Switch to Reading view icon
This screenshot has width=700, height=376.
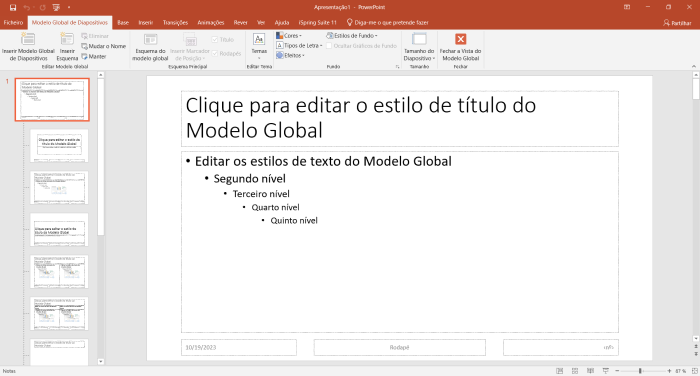(590, 371)
